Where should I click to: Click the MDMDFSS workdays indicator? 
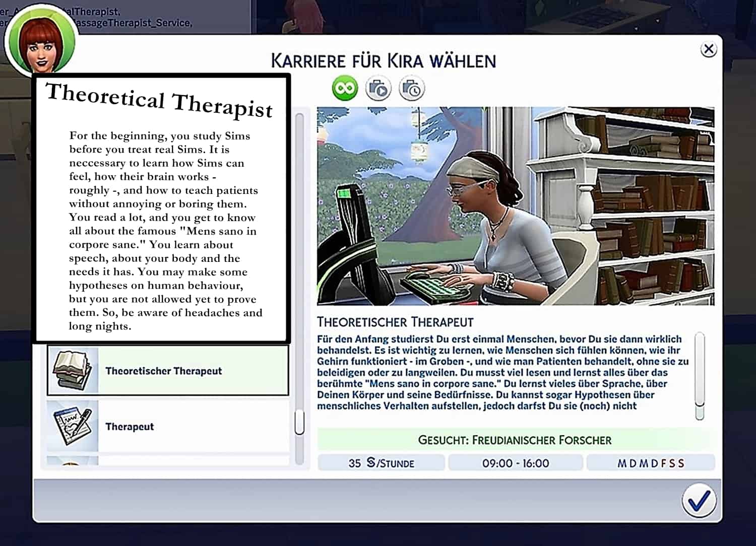pos(651,463)
